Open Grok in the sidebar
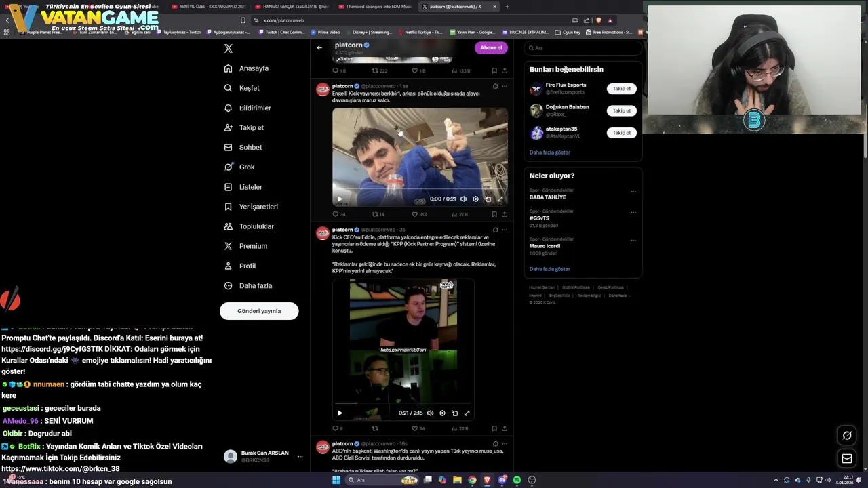Screen dimensions: 868x488 [x=239, y=167]
